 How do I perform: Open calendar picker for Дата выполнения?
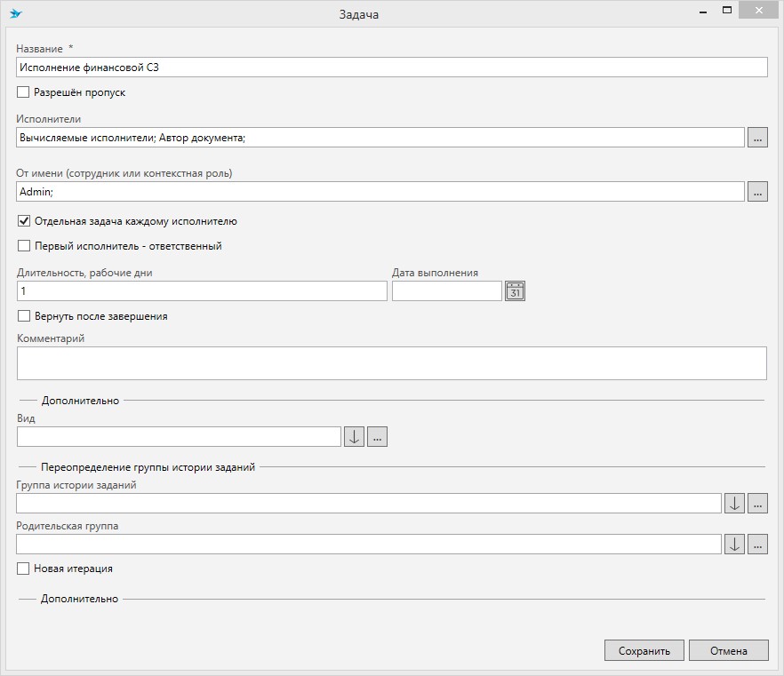pos(515,291)
